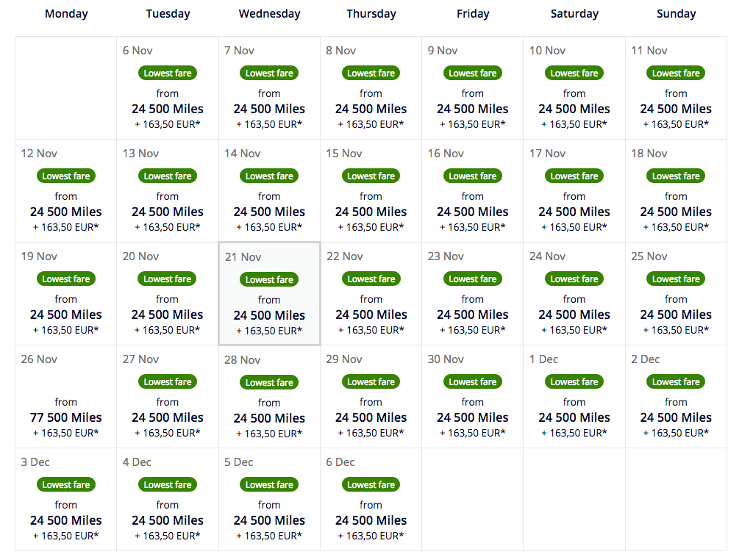Select 24 500 Miles price on 27 Nov
753x560 pixels.
[168, 417]
